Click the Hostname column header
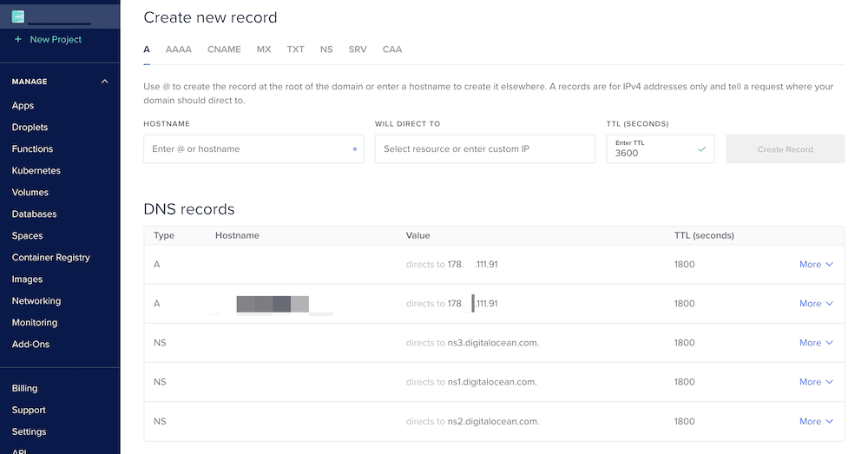868x454 pixels. click(x=237, y=235)
